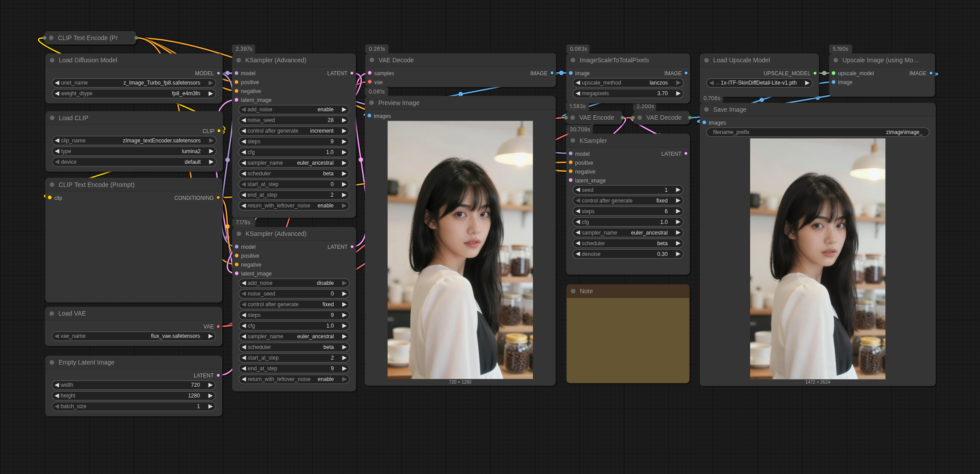Collapse the Load CLIP node via title dot
The image size is (980, 474).
(52, 118)
